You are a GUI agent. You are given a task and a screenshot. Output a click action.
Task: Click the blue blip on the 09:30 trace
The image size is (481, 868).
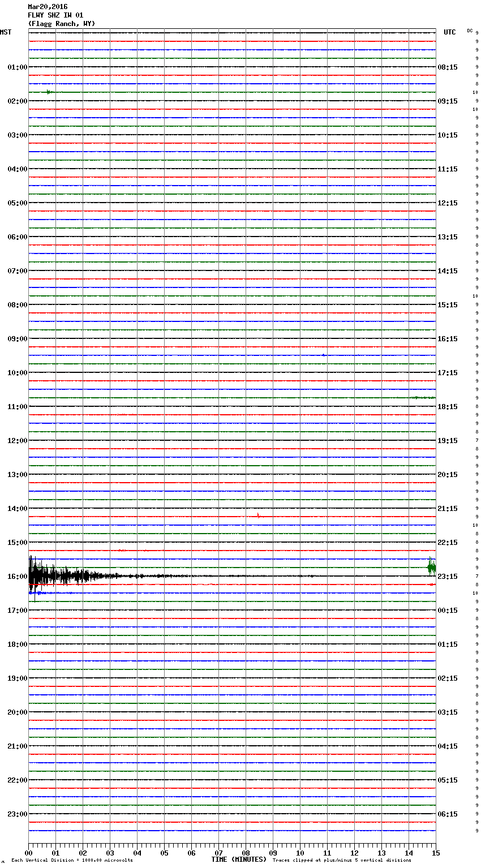[x=323, y=355]
